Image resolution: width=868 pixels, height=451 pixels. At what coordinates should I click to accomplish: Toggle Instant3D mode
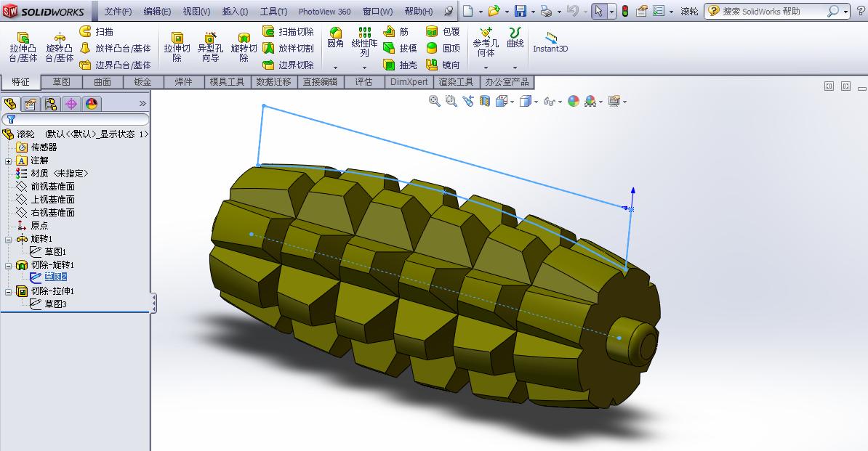pyautogui.click(x=550, y=42)
